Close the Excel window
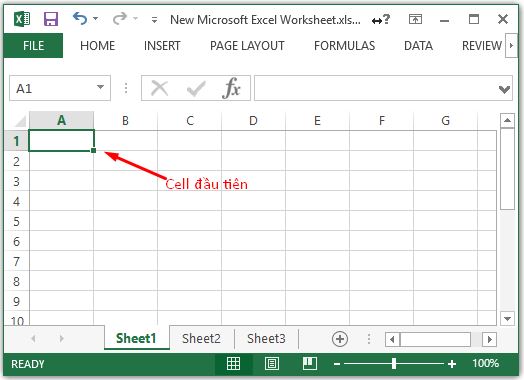Screen dimensions: 524x380 503,19
